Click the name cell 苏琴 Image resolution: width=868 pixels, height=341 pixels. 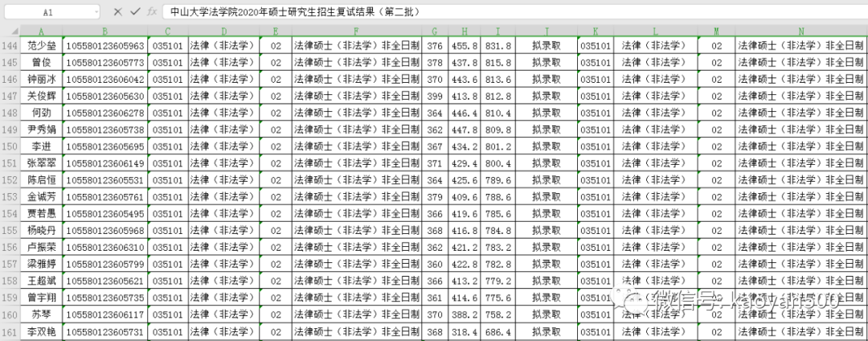tap(42, 314)
